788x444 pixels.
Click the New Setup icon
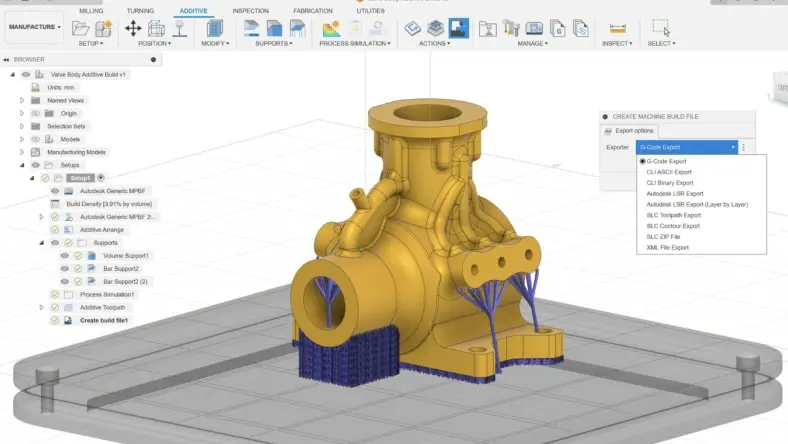104,28
